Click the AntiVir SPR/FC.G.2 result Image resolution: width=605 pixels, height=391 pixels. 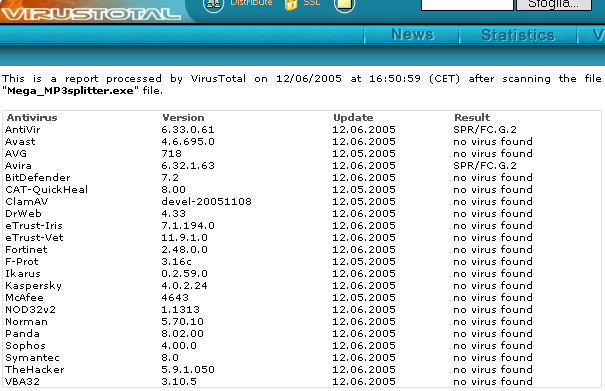(x=485, y=130)
